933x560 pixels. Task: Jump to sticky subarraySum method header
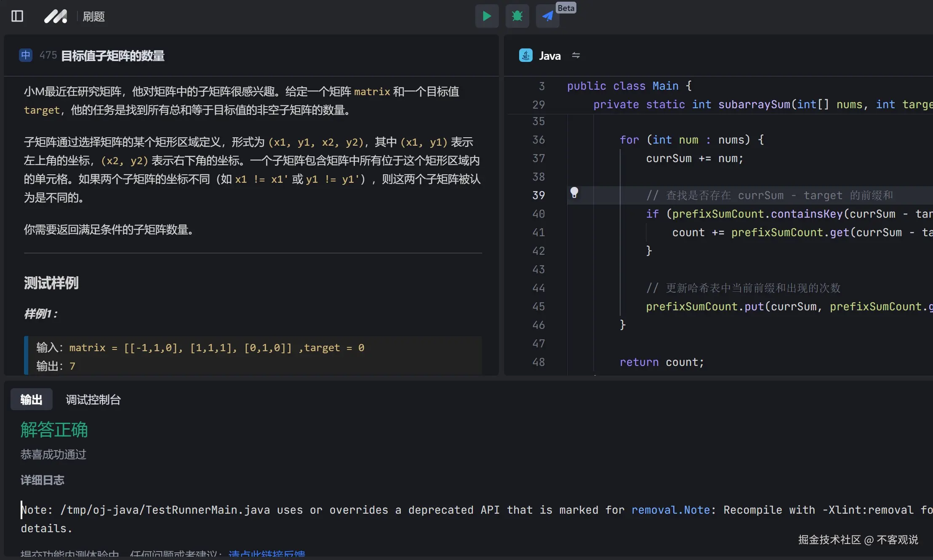tap(754, 104)
